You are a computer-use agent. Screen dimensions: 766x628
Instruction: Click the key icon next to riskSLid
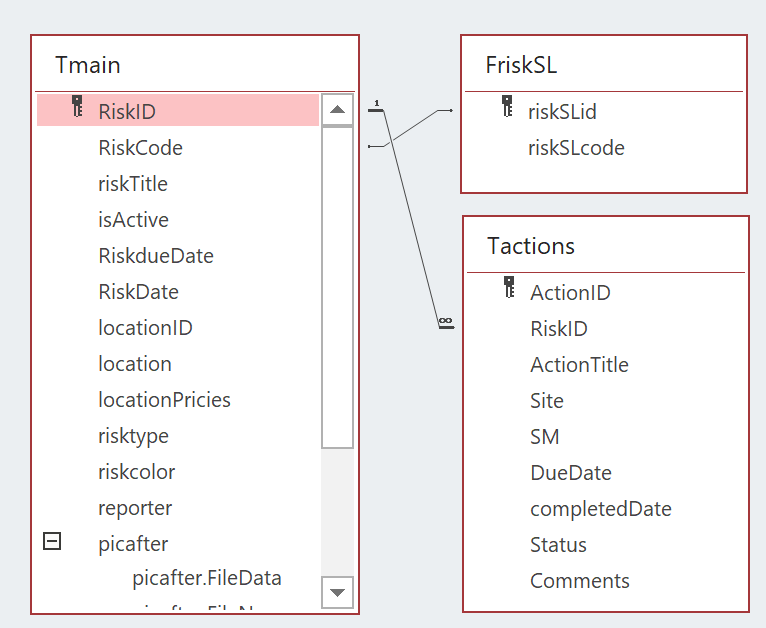[x=507, y=107]
